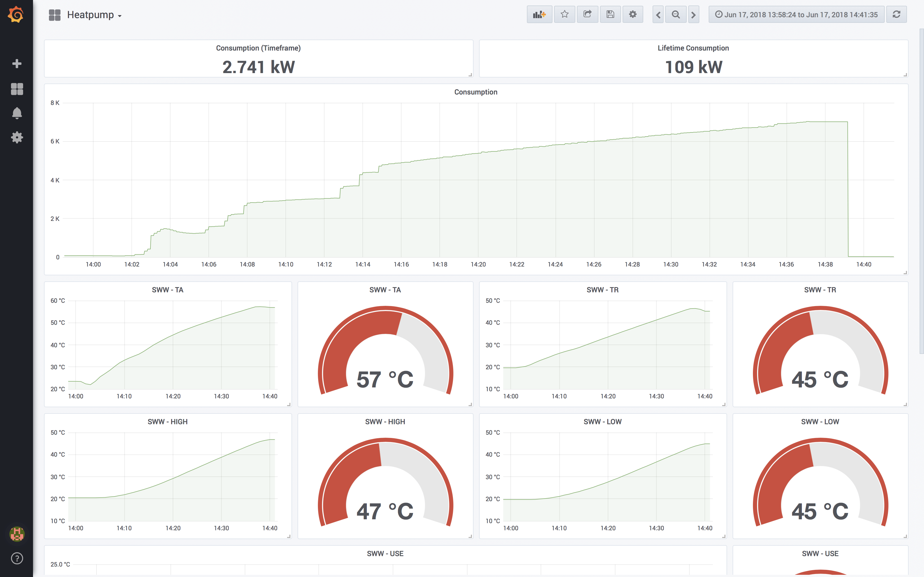
Task: Refresh the dashboard
Action: click(896, 15)
